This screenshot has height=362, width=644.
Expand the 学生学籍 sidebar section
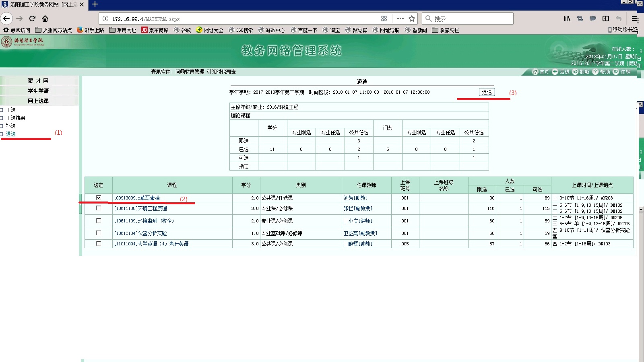39,91
